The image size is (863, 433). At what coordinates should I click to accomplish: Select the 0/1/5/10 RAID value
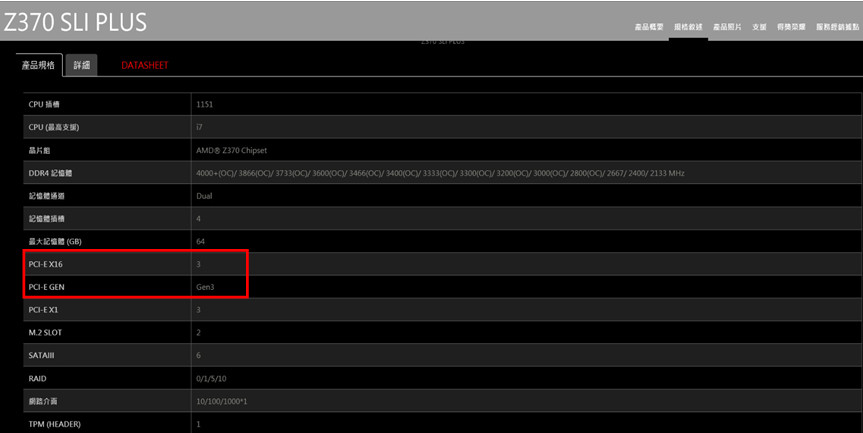click(x=211, y=379)
